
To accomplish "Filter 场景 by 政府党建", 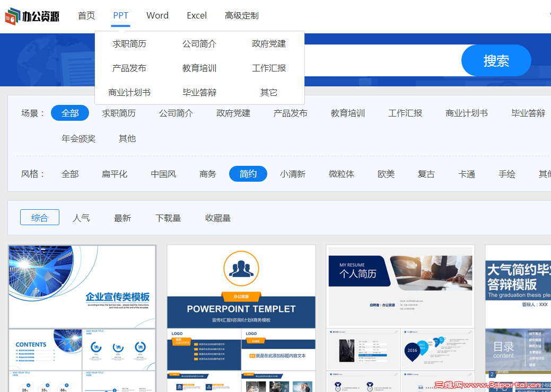I will coord(233,113).
